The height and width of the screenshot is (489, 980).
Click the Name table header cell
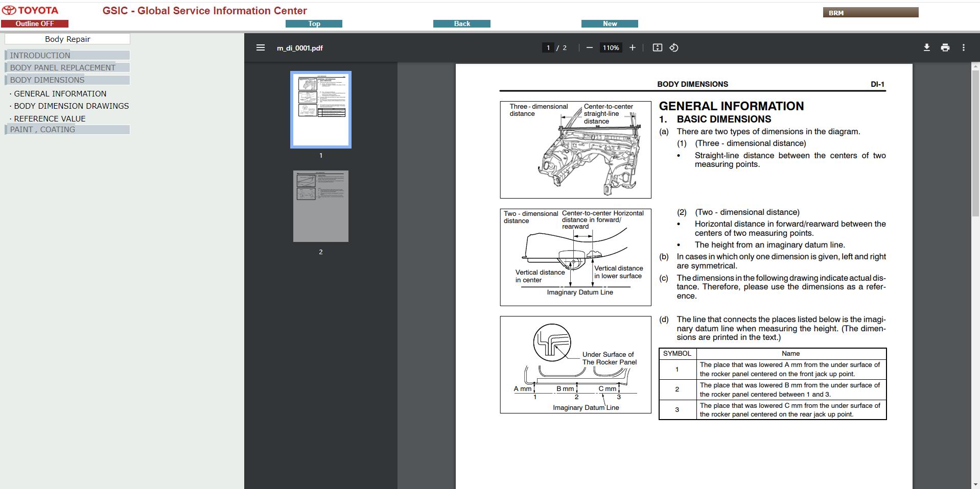790,354
